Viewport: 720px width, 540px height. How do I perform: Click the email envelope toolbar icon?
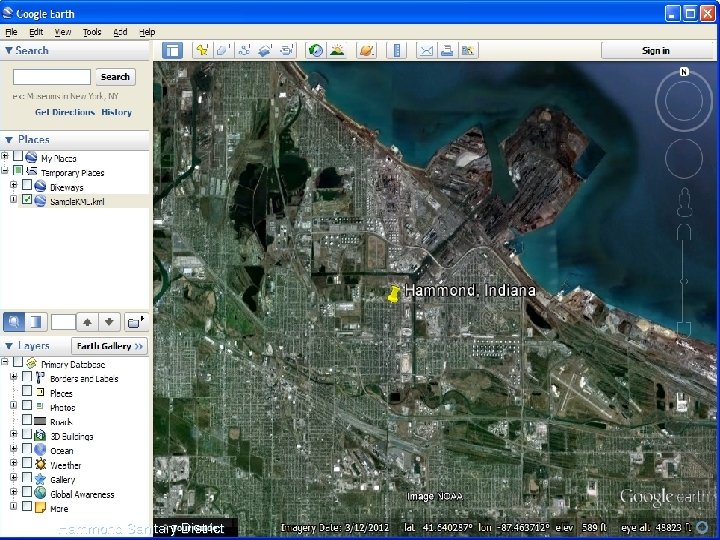coord(425,50)
